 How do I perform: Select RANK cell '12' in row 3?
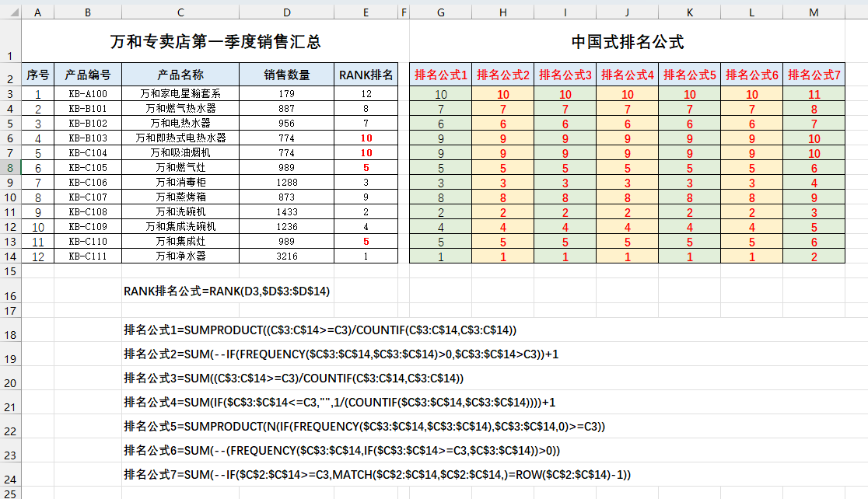(366, 93)
